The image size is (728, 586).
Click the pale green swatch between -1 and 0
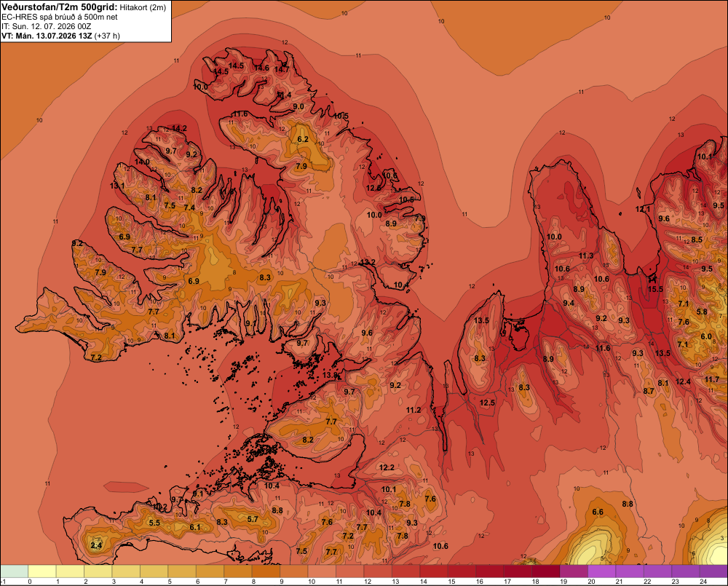[x=14, y=571]
